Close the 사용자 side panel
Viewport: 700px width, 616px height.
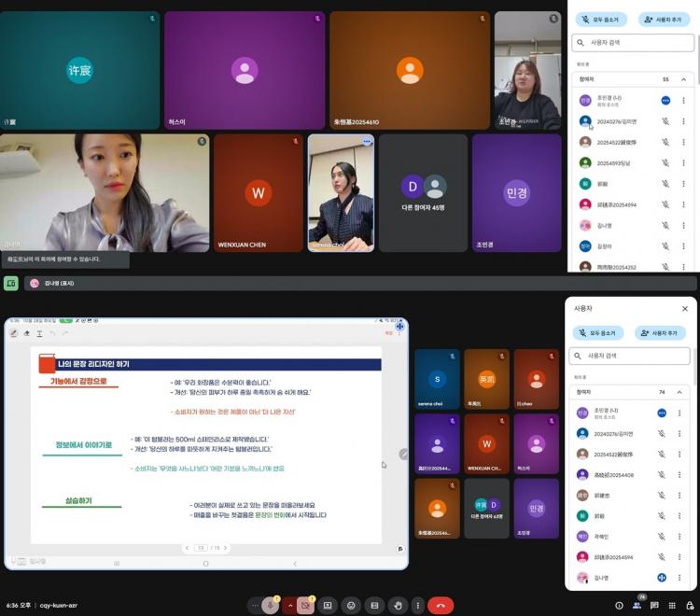click(x=684, y=308)
